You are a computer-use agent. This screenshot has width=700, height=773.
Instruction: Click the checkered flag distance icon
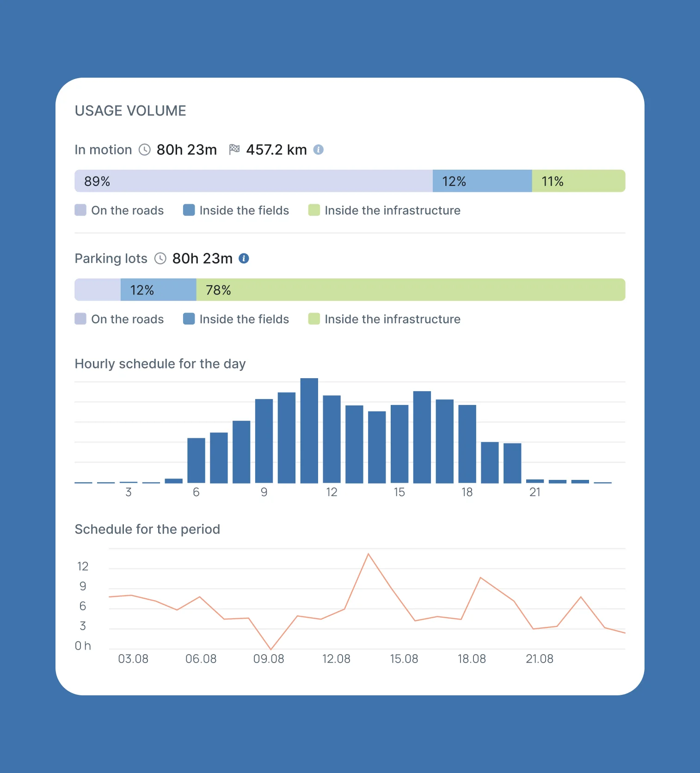(x=234, y=149)
